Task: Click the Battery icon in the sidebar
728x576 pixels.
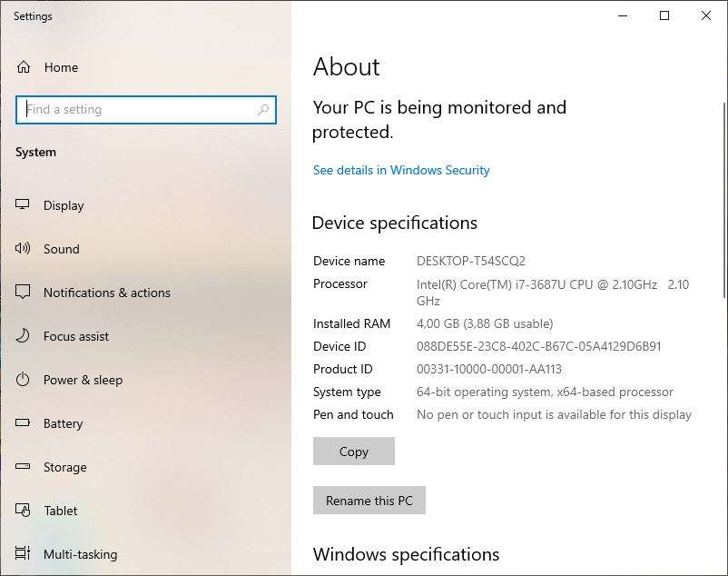Action: pos(25,423)
